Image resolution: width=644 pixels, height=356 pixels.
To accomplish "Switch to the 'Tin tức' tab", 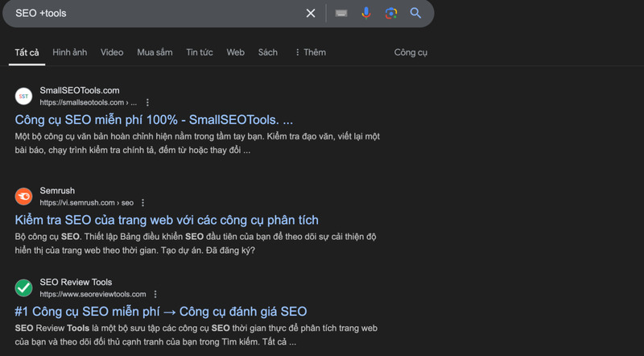I will tap(199, 52).
